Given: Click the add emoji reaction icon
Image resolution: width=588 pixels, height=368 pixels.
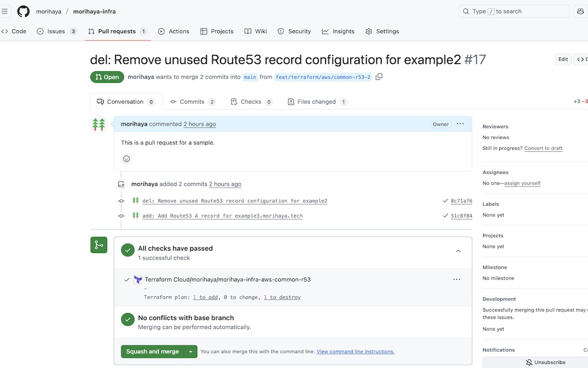Looking at the screenshot, I should 126,159.
